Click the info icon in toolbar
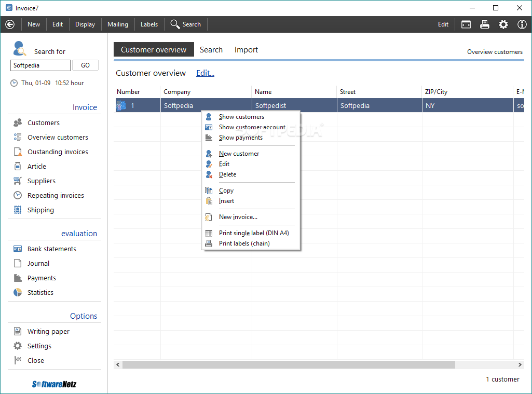This screenshot has height=394, width=532. pos(522,24)
